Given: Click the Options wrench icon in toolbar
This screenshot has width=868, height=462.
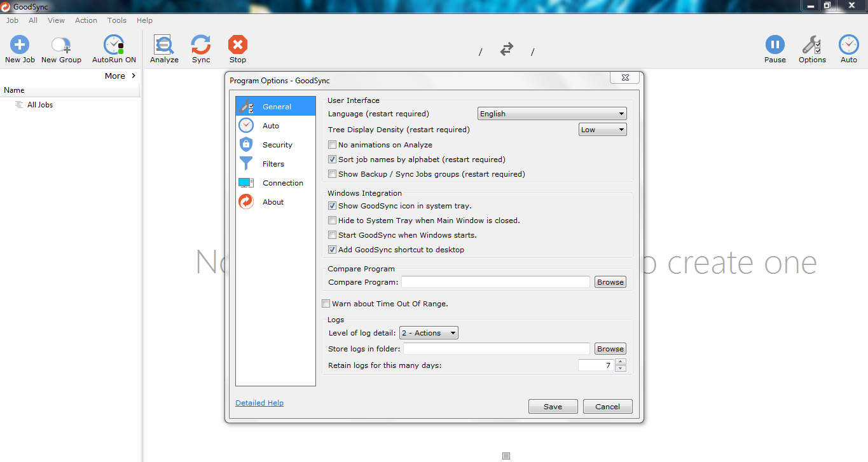Looking at the screenshot, I should point(812,45).
